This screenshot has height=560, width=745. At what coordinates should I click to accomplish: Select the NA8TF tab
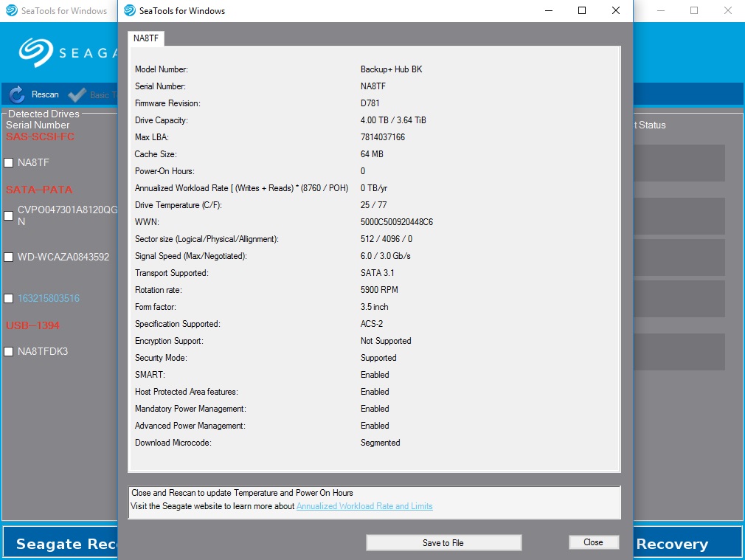(146, 38)
